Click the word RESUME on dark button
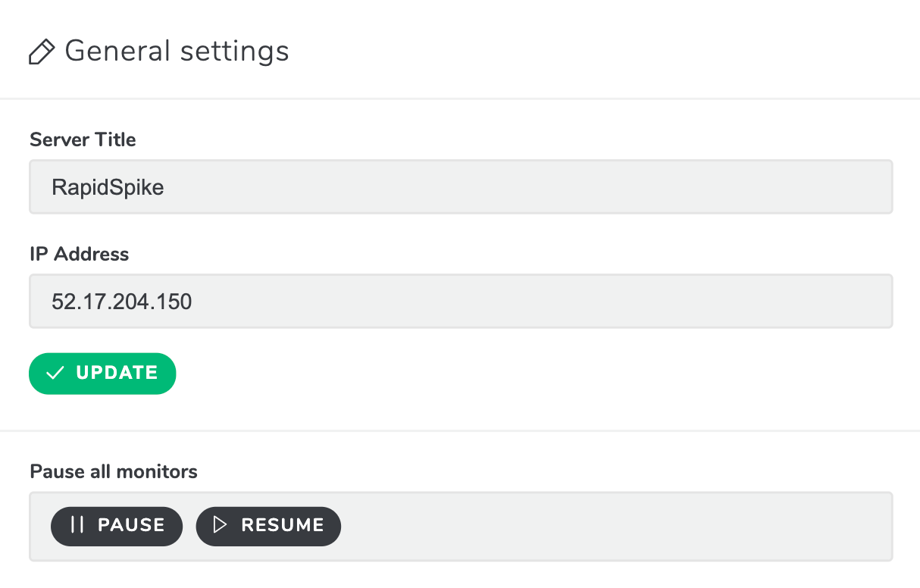The image size is (920, 588). 283,525
